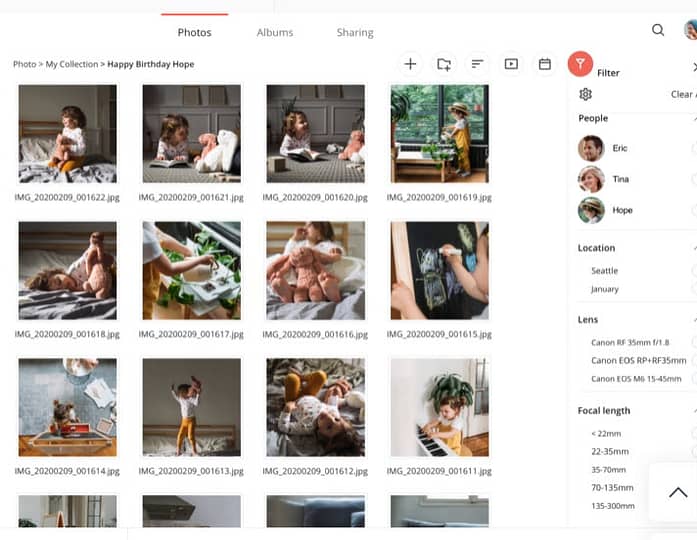
Task: Start slideshow with the play icon
Action: [511, 64]
